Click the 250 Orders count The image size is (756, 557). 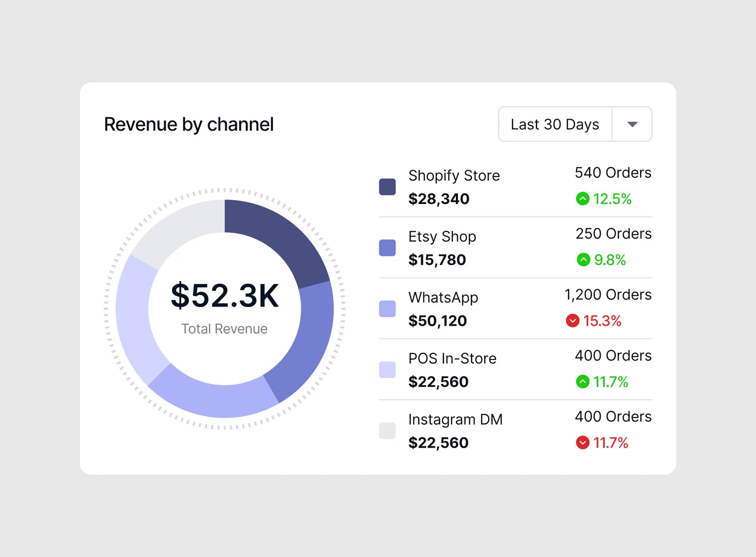pos(613,234)
